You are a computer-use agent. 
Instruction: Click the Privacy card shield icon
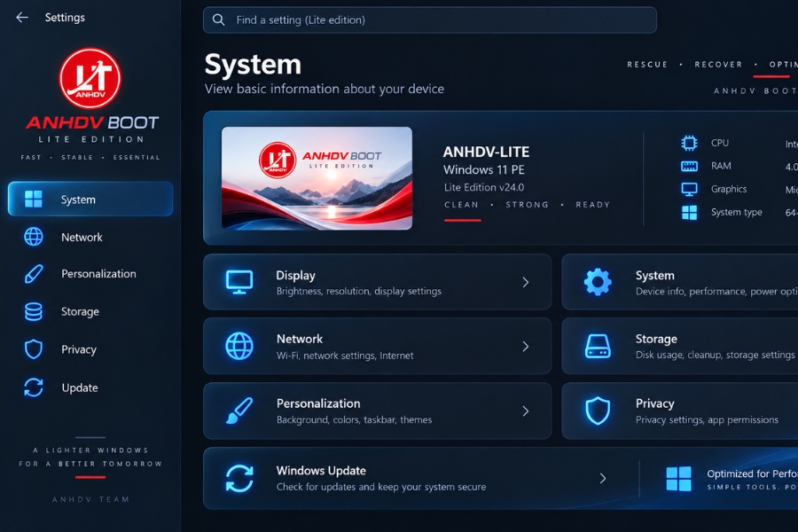click(x=598, y=411)
